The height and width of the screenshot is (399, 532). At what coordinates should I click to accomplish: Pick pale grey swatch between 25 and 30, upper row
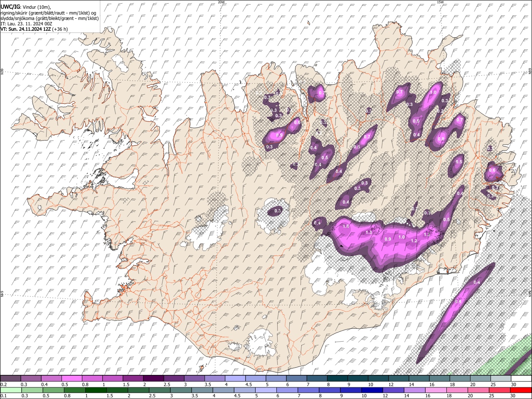click(x=501, y=379)
